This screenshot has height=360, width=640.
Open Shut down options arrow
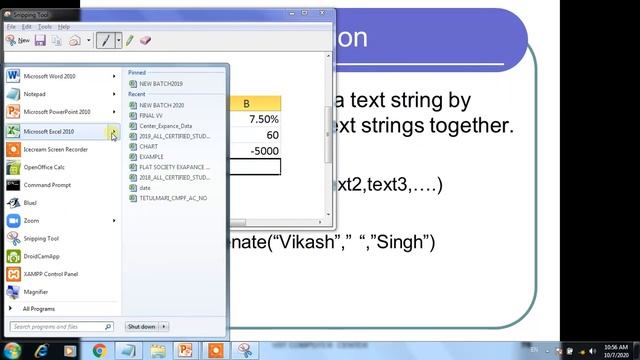point(164,327)
